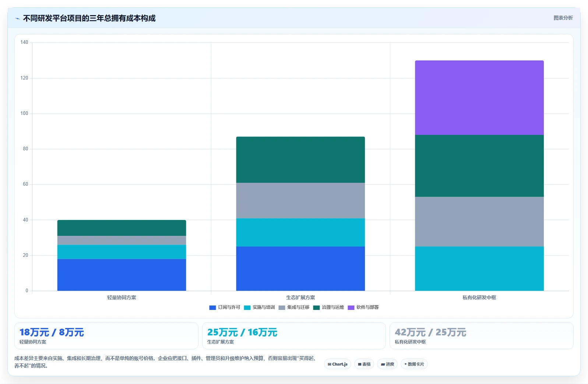
Task: Click the y-axis tick label 60
Action: click(25, 184)
